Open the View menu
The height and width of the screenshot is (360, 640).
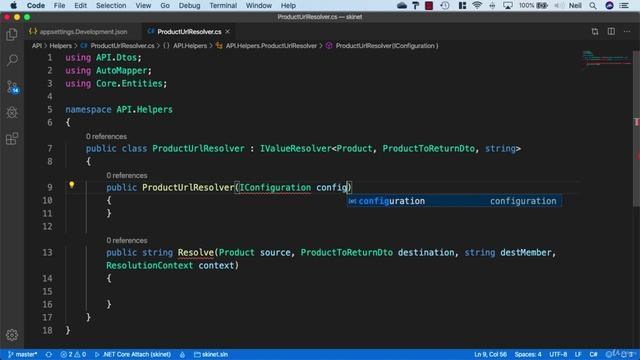[143, 5]
